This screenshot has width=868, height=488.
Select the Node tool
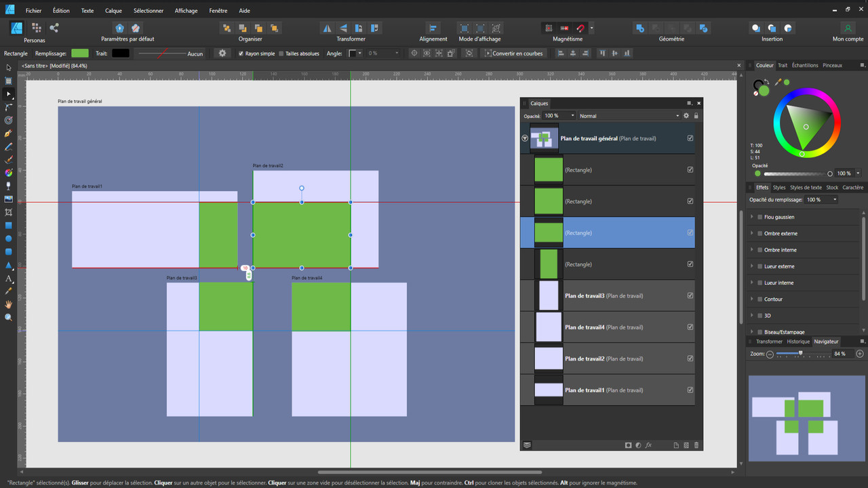9,94
